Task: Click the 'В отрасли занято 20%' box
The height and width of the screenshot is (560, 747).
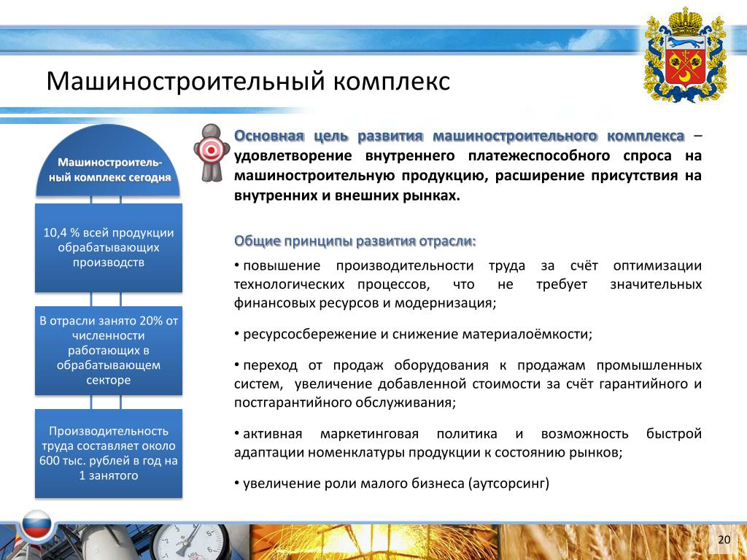Action: pyautogui.click(x=109, y=351)
